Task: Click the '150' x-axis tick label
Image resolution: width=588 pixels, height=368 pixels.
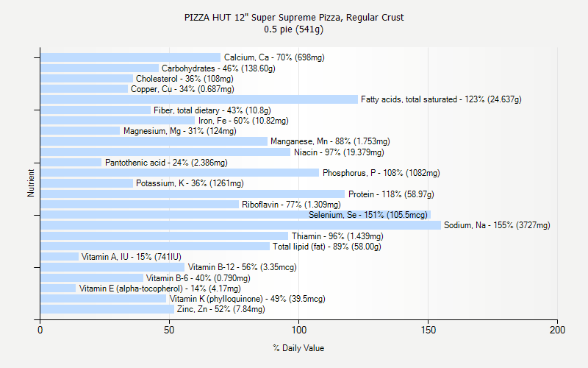Action: (429, 330)
